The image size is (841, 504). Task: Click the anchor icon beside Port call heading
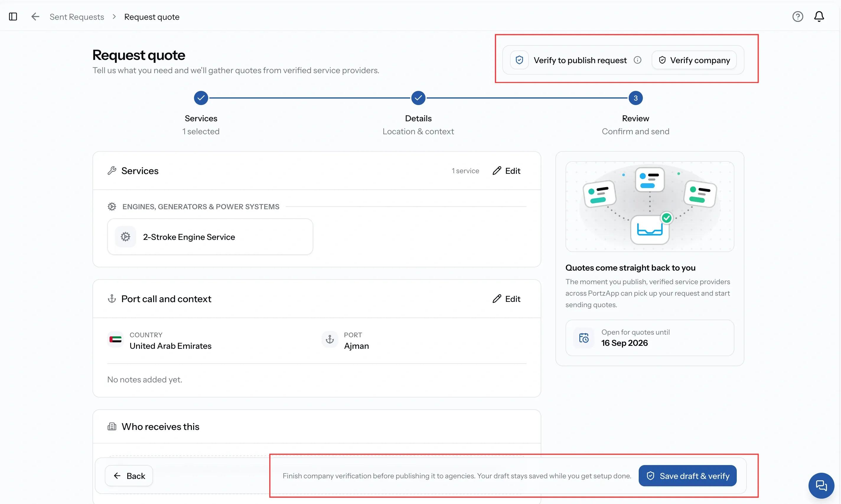(112, 299)
